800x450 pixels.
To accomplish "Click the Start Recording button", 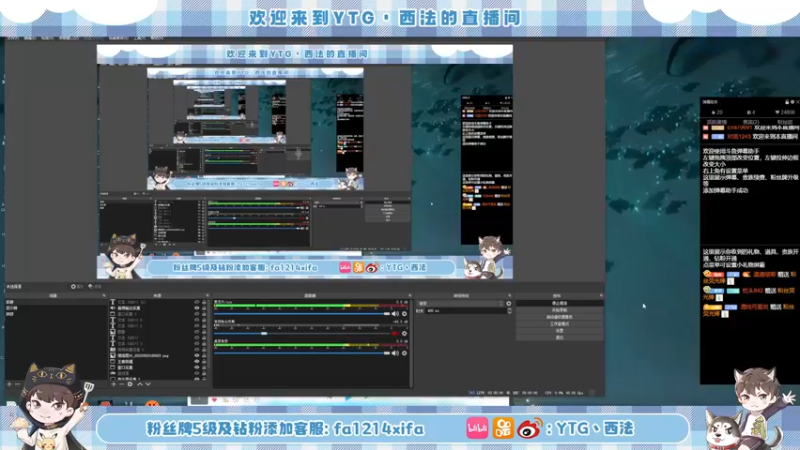I will coord(560,310).
